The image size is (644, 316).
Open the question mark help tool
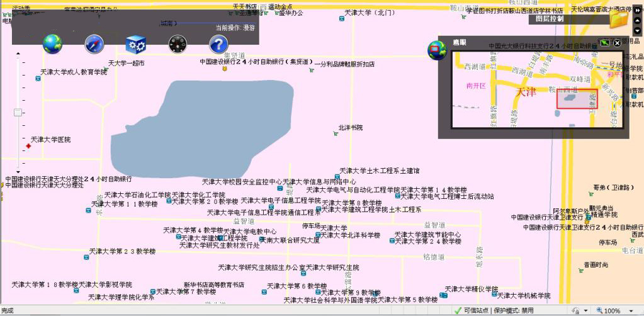point(219,44)
